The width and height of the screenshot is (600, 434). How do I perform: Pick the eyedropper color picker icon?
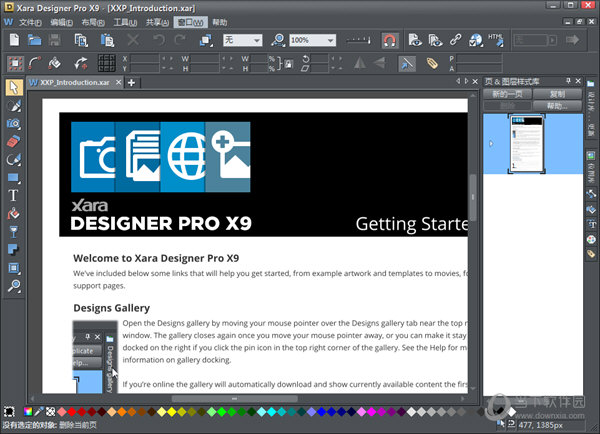click(39, 411)
